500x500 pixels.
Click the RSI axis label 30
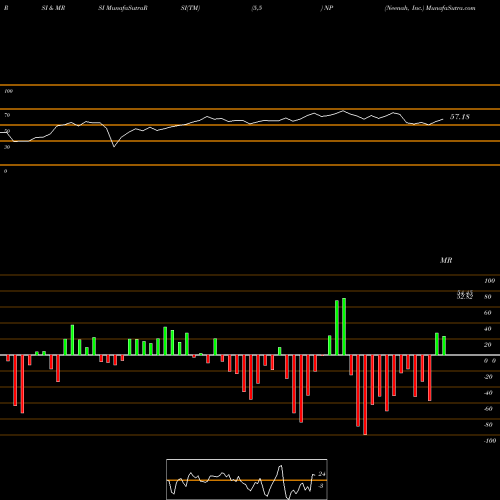pos(7,147)
